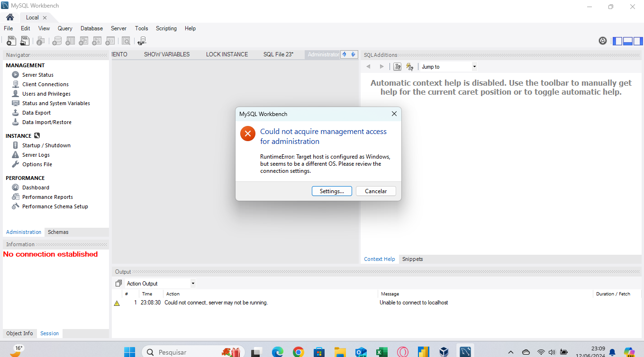644x357 pixels.
Task: Go to the Workbench home screen
Action: coord(10,17)
